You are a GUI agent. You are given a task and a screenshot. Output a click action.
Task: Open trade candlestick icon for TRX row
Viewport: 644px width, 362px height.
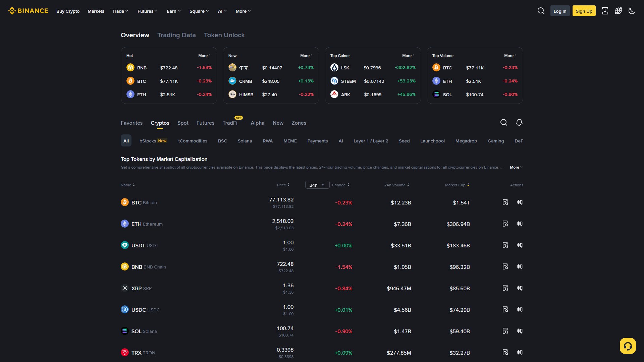520,352
